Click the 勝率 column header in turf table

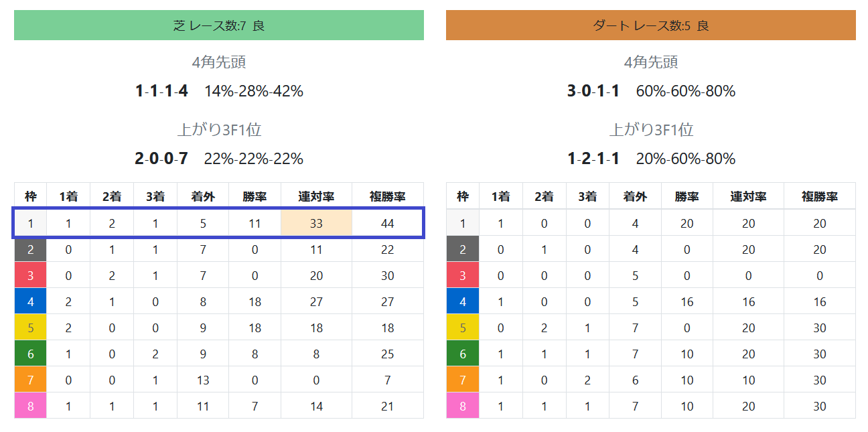255,196
